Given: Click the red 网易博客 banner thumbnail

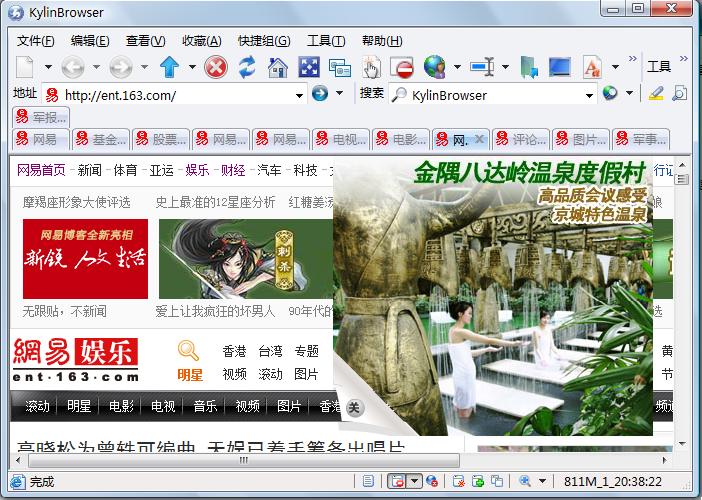Looking at the screenshot, I should [86, 259].
